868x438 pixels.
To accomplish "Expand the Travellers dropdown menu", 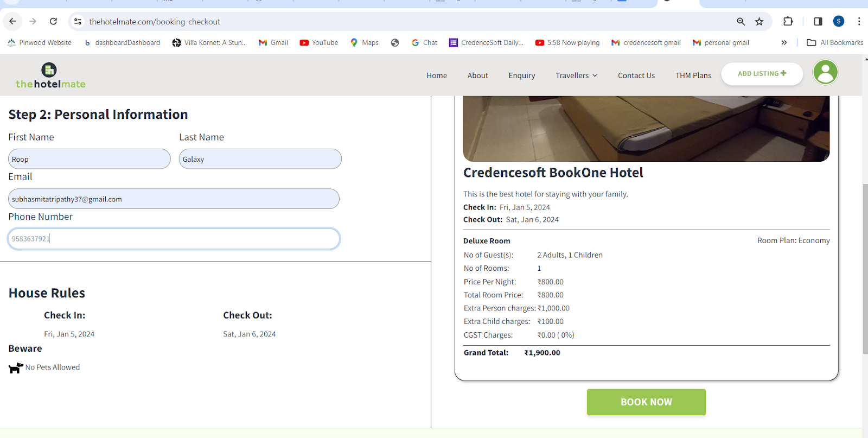I will click(x=576, y=75).
